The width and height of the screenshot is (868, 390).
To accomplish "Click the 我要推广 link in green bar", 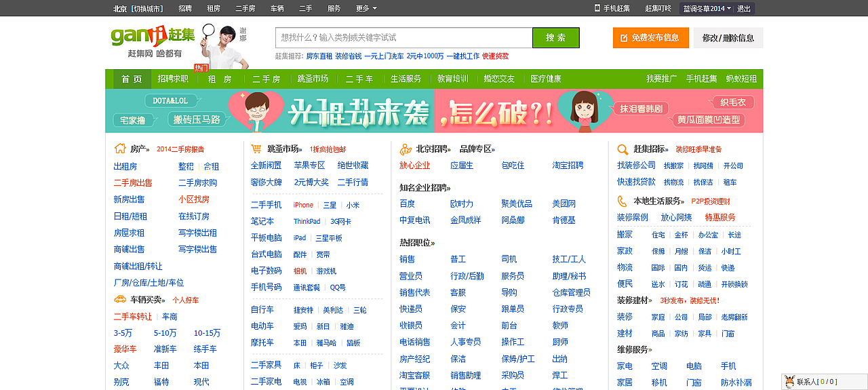I will [661, 79].
